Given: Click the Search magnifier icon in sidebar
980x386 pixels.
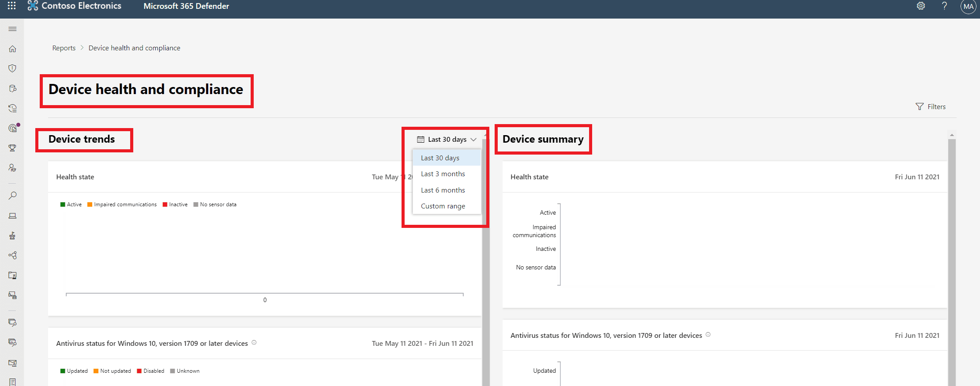Looking at the screenshot, I should 12,196.
